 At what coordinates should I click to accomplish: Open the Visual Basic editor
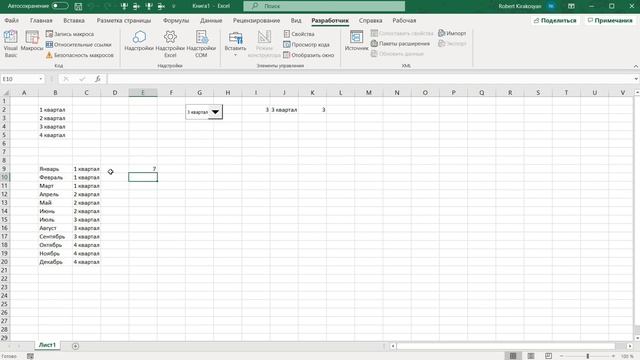(11, 43)
